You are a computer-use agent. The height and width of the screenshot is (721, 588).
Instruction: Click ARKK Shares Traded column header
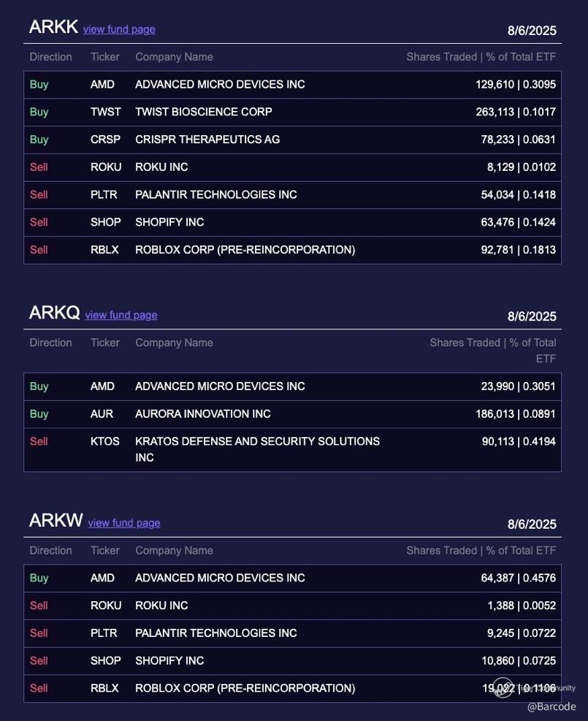(481, 57)
